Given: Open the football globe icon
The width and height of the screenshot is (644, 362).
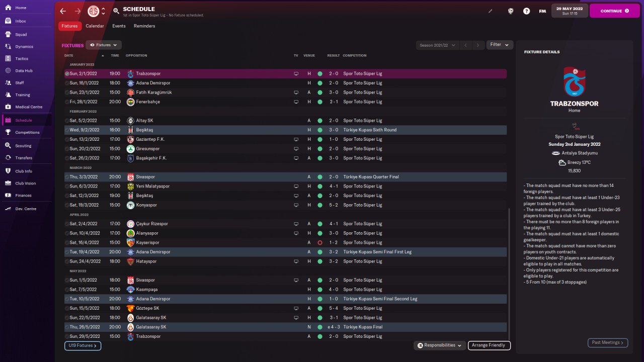Looking at the screenshot, I should [510, 11].
